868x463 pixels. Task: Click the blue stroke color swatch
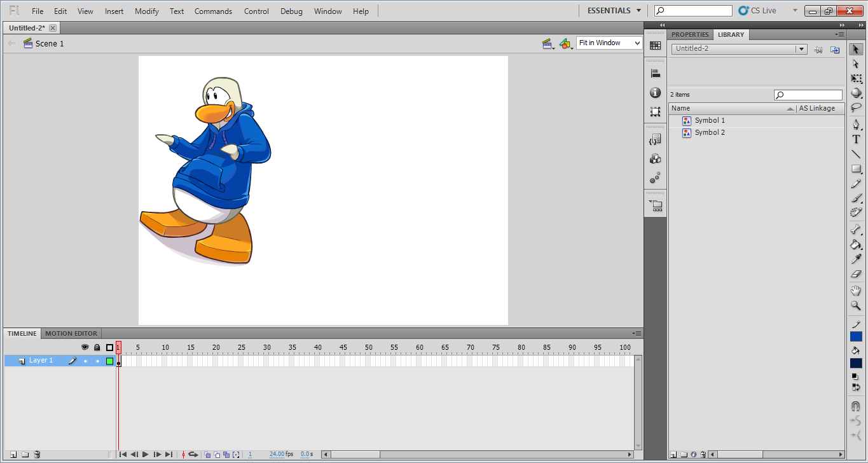[x=856, y=336]
